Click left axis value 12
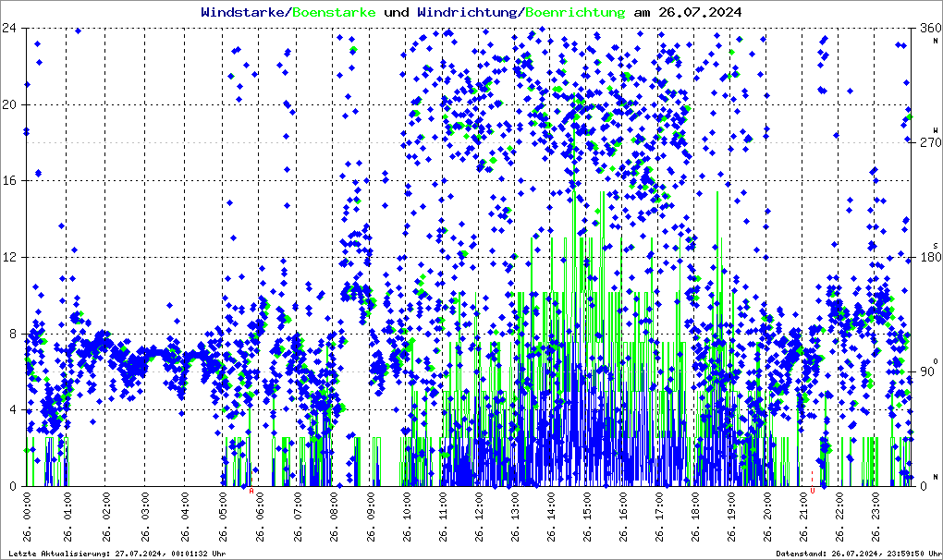 (9, 257)
